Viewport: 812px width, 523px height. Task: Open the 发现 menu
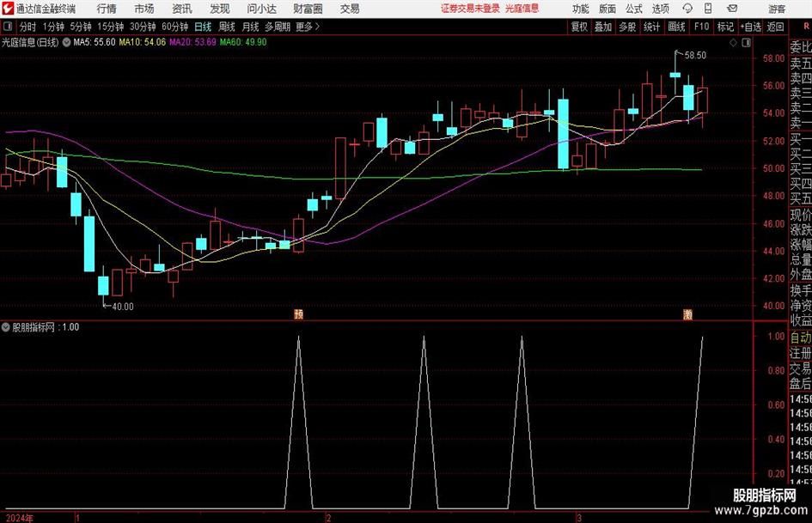220,9
